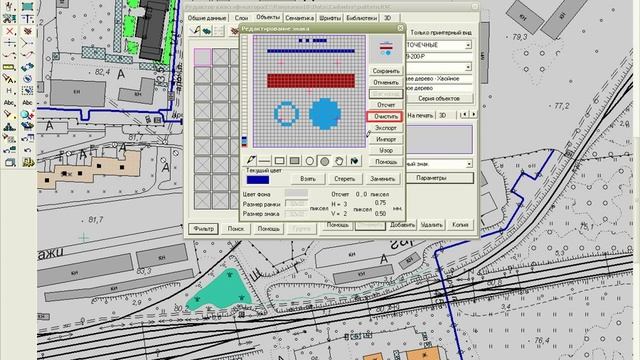This screenshot has width=640, height=360.
Task: Click the Фильтр button
Action: (203, 229)
